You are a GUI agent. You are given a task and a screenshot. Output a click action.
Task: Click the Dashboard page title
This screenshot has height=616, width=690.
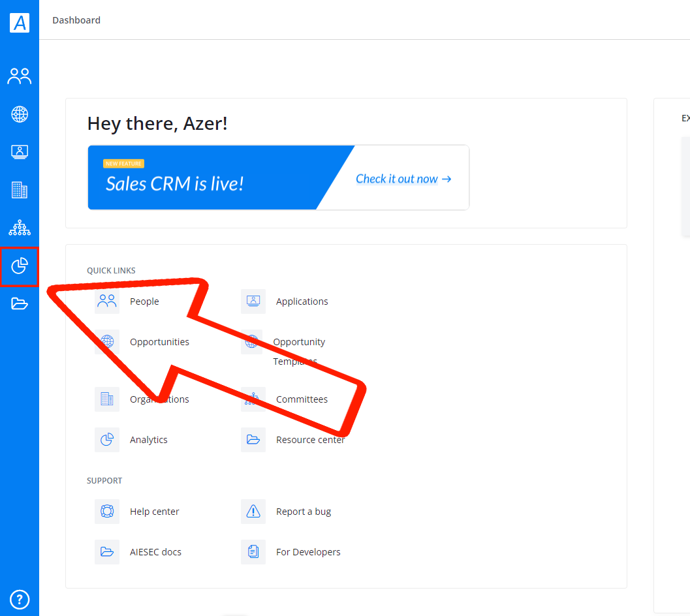(76, 20)
